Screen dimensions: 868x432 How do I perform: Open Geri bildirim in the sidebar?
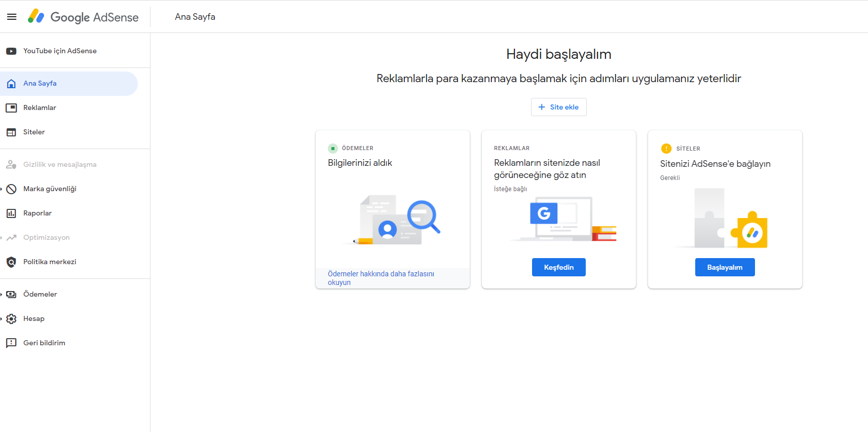tap(69, 343)
